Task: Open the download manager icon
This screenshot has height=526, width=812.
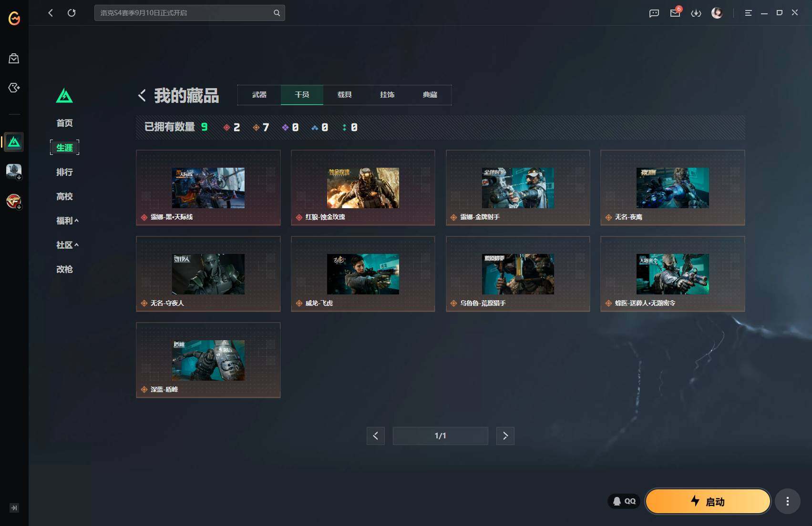Action: tap(696, 13)
